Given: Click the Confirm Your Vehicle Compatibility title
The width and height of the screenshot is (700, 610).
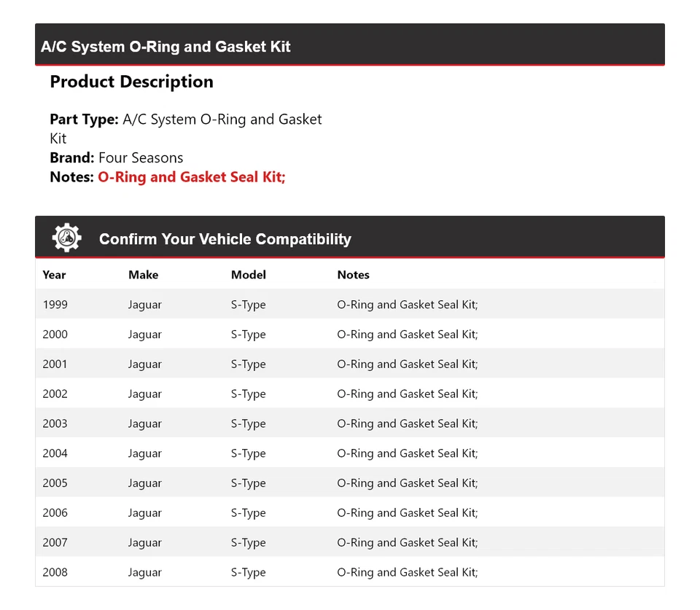Looking at the screenshot, I should tap(225, 239).
